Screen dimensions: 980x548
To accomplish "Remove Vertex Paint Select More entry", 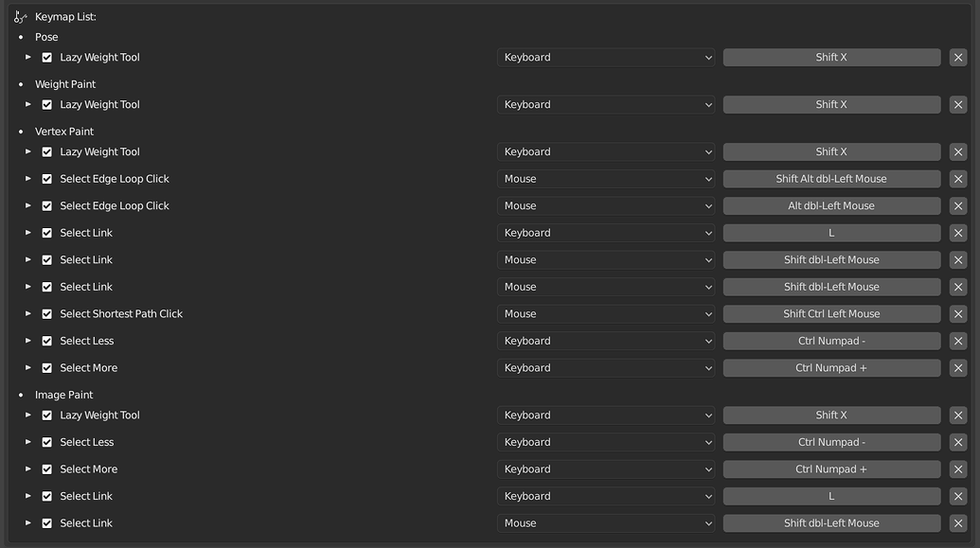I will (958, 368).
